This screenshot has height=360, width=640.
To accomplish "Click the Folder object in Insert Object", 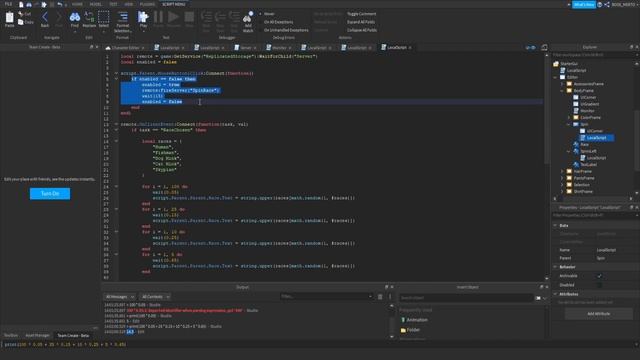I will 410,330.
